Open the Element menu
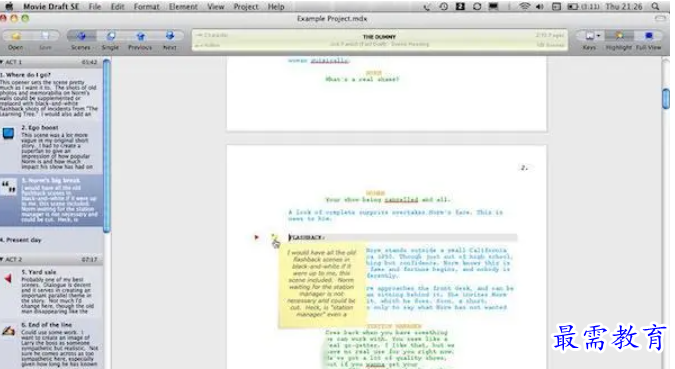Image resolution: width=675 pixels, height=369 pixels. [183, 6]
